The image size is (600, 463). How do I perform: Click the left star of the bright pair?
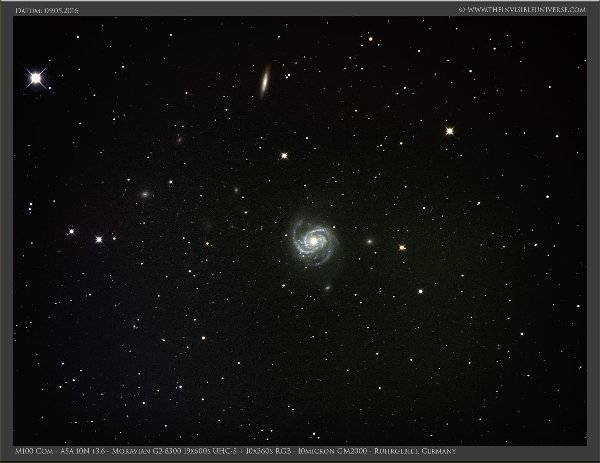pos(71,232)
